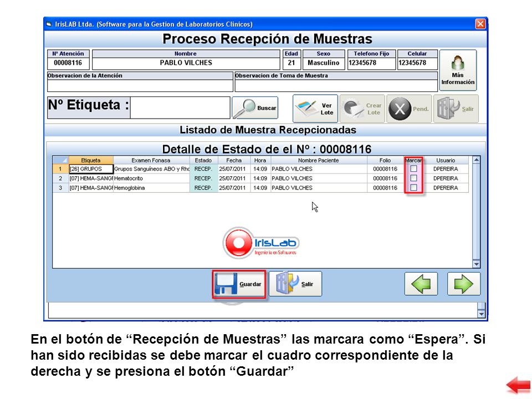Screen dimensions: 532x399
Task: Click DPEREIRA in the GRUPOS row
Action: pos(446,168)
